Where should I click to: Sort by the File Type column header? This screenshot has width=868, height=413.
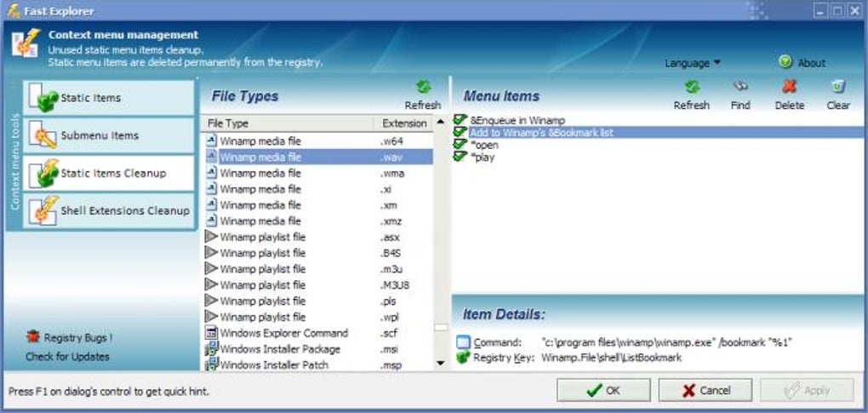(288, 123)
